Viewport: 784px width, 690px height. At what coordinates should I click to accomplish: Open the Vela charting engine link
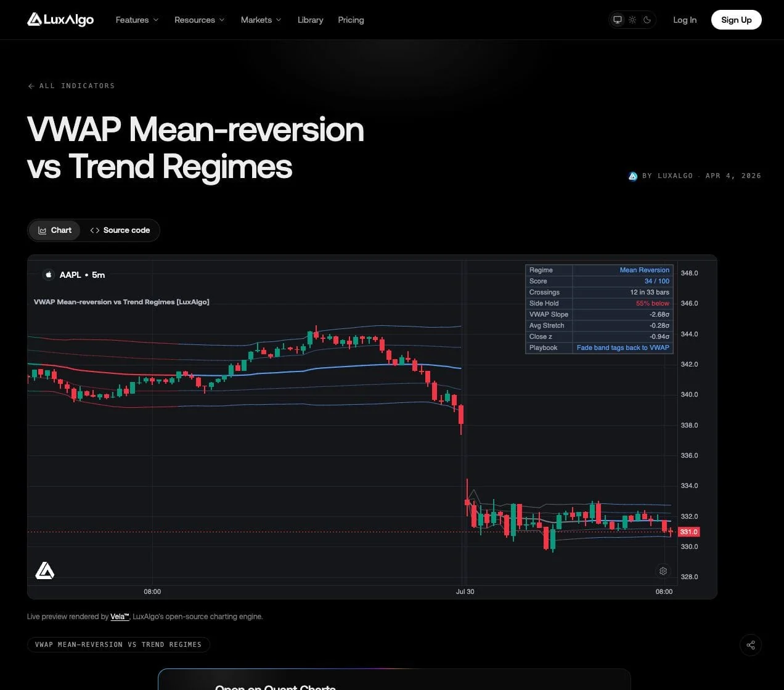120,617
